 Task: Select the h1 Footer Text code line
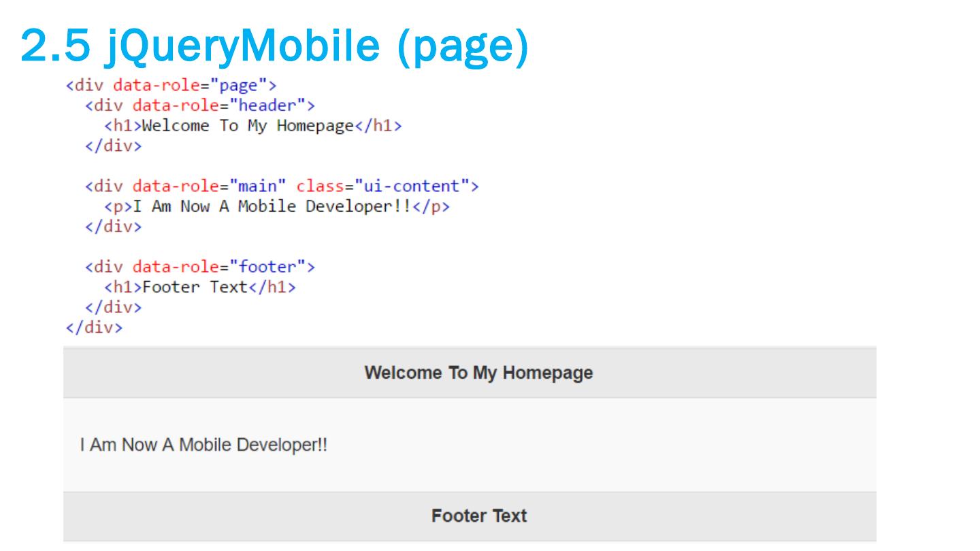click(x=200, y=287)
